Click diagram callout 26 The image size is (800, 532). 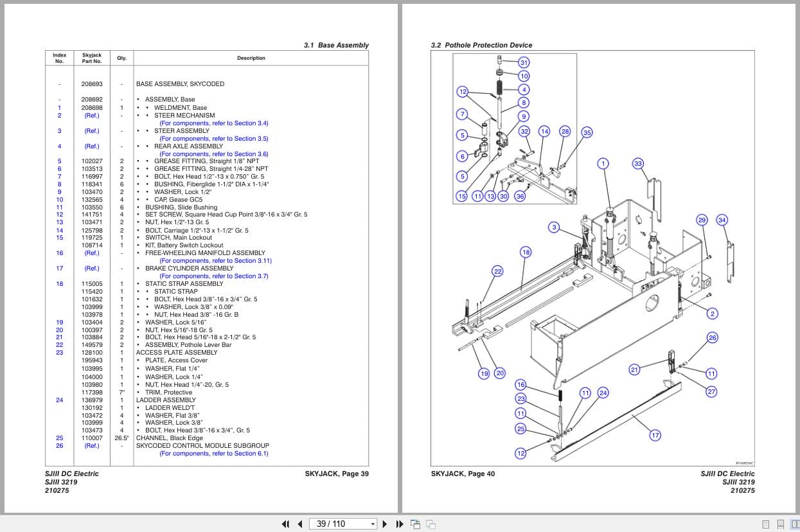point(712,338)
